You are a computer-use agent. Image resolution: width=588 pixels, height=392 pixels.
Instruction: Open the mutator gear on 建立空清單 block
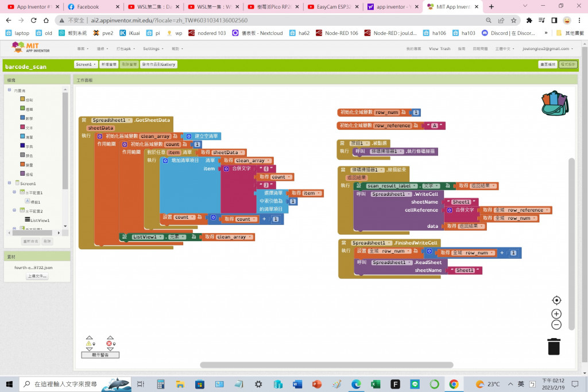(189, 137)
